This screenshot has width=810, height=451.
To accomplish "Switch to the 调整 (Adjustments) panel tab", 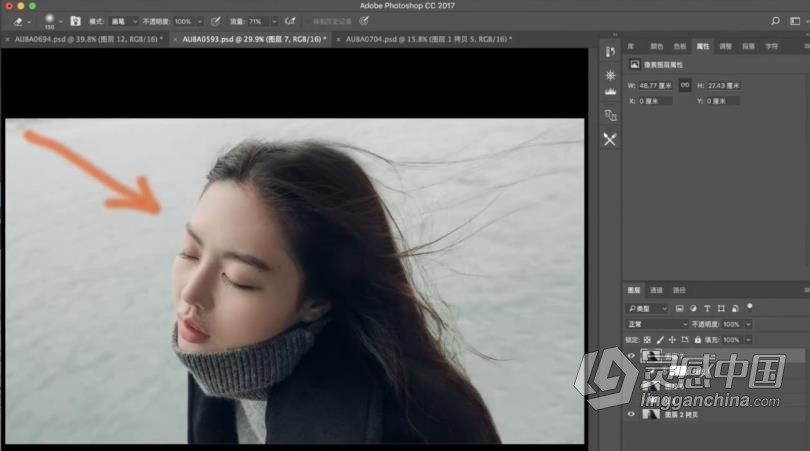I will 726,46.
